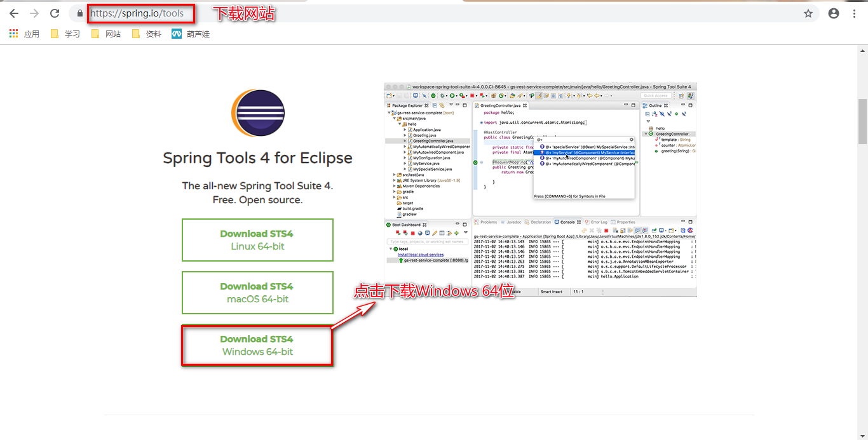The image size is (868, 440).
Task: Download STS4 for Linux 64-bit
Action: (x=257, y=240)
